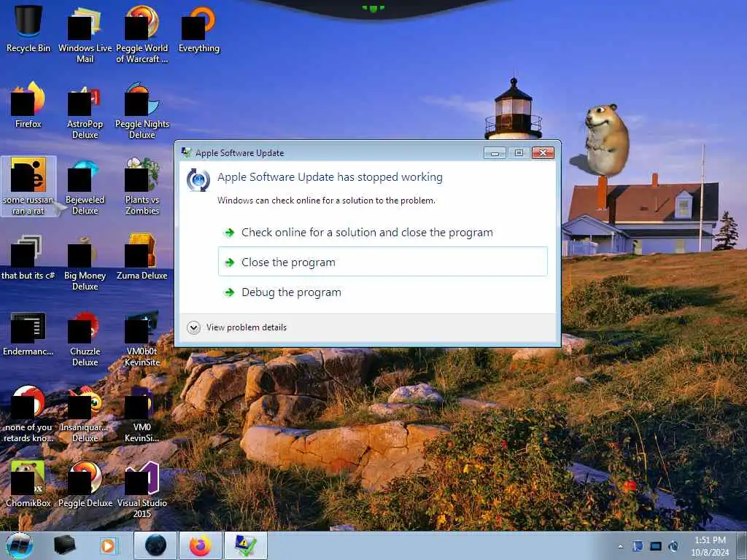Switch to the dark globe taskbar app
This screenshot has width=747, height=560.
tap(155, 545)
